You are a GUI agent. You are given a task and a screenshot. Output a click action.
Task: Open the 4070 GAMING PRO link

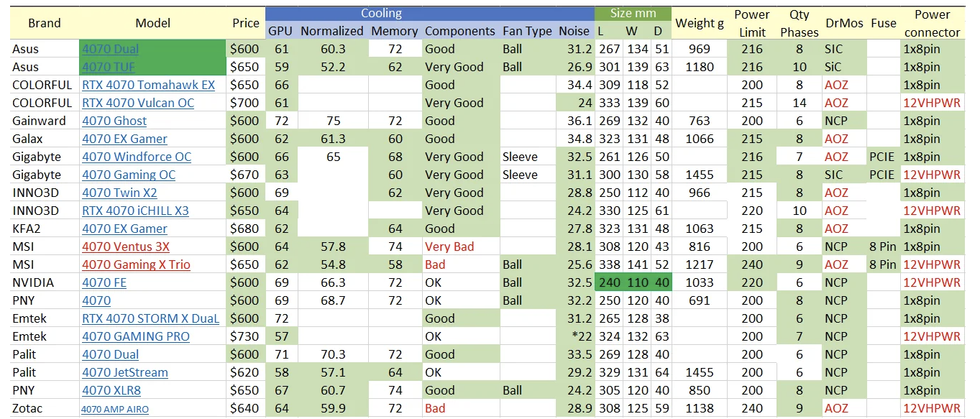click(136, 336)
